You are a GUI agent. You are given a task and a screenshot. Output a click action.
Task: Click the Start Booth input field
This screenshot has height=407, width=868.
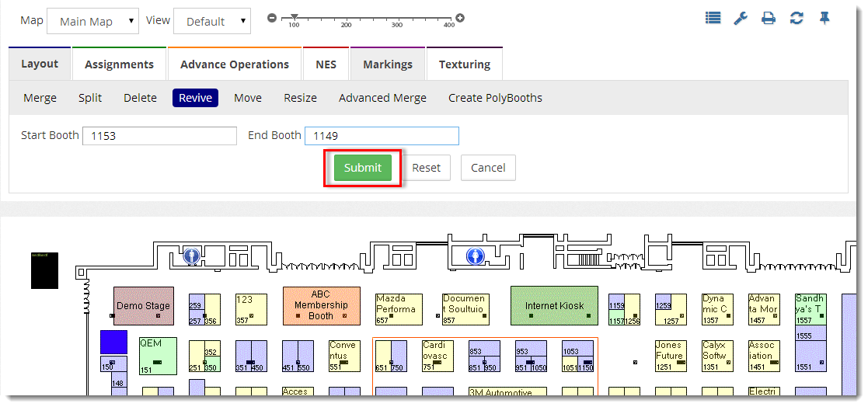coord(159,136)
